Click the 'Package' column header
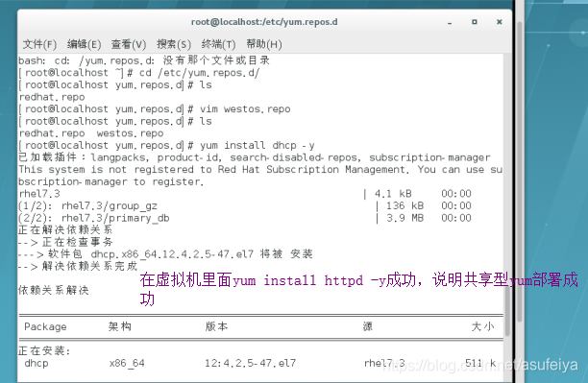The image size is (588, 383). click(x=45, y=326)
